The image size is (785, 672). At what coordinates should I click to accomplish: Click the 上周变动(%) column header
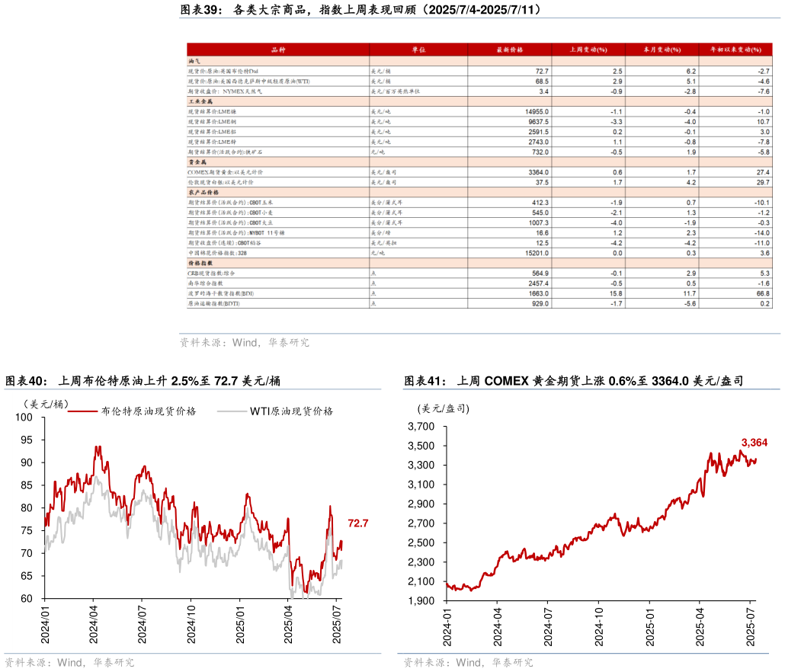pos(588,49)
